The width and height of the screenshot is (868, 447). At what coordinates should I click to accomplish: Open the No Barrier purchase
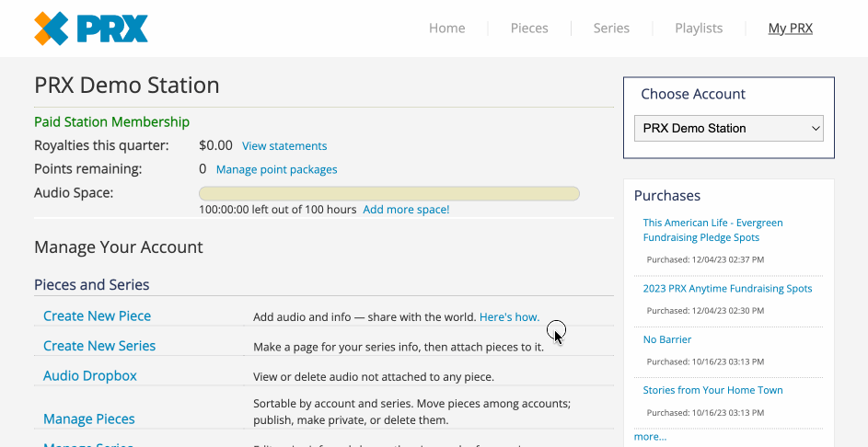click(x=667, y=339)
